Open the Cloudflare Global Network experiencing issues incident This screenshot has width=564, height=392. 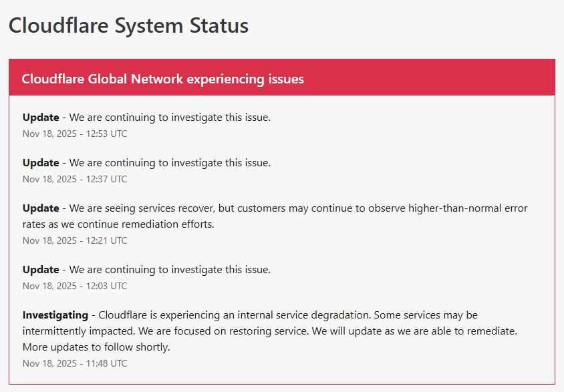click(x=162, y=79)
